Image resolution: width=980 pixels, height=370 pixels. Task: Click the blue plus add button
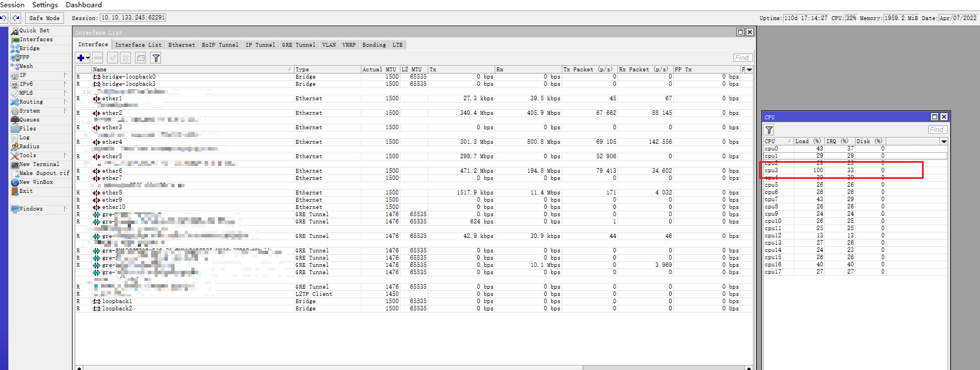click(x=81, y=58)
